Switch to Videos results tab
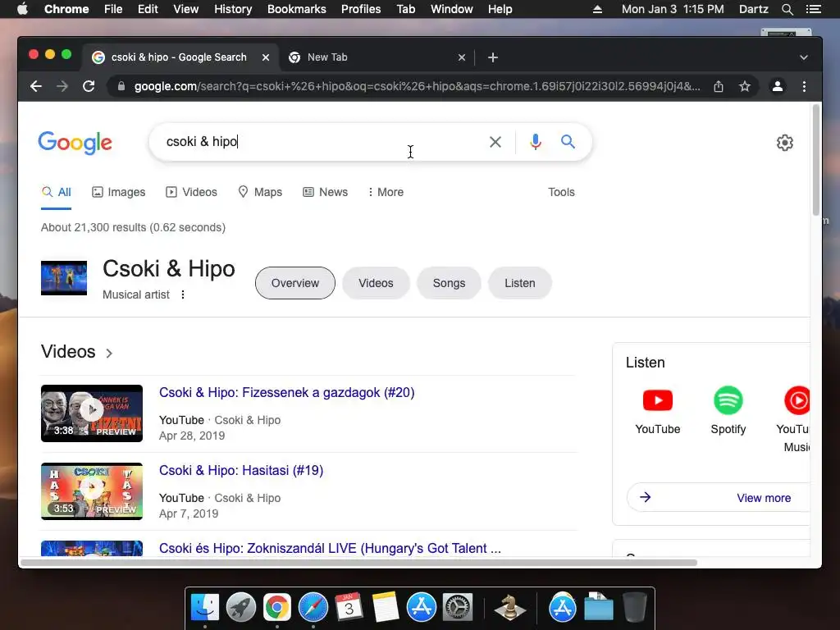This screenshot has width=840, height=630. point(191,192)
